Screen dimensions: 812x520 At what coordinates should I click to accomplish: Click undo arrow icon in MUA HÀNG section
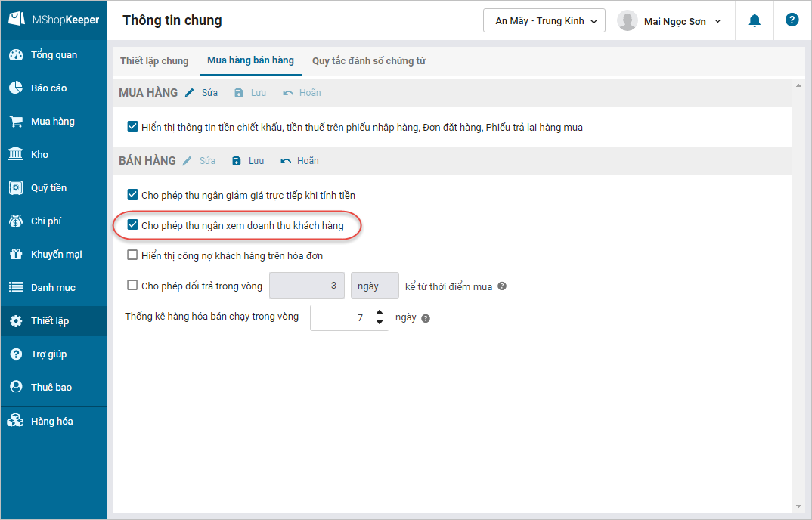click(x=288, y=93)
